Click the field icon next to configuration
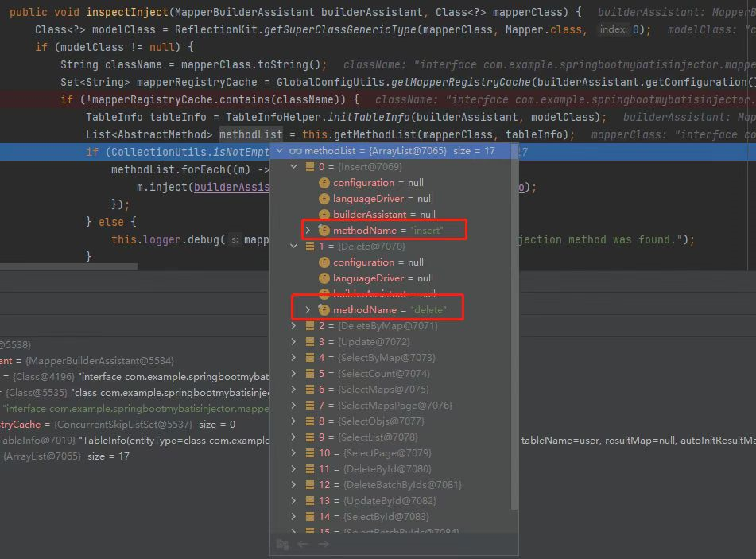The image size is (756, 559). pyautogui.click(x=324, y=182)
